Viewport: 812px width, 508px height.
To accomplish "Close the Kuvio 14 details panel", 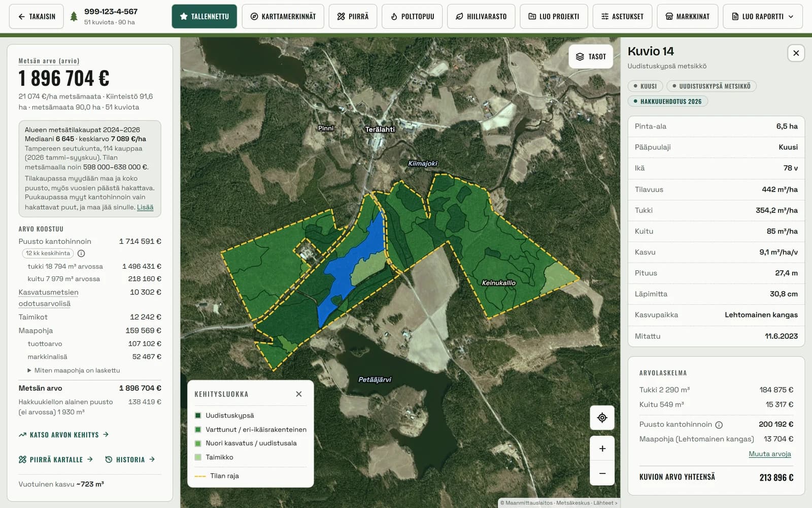I will 796,53.
